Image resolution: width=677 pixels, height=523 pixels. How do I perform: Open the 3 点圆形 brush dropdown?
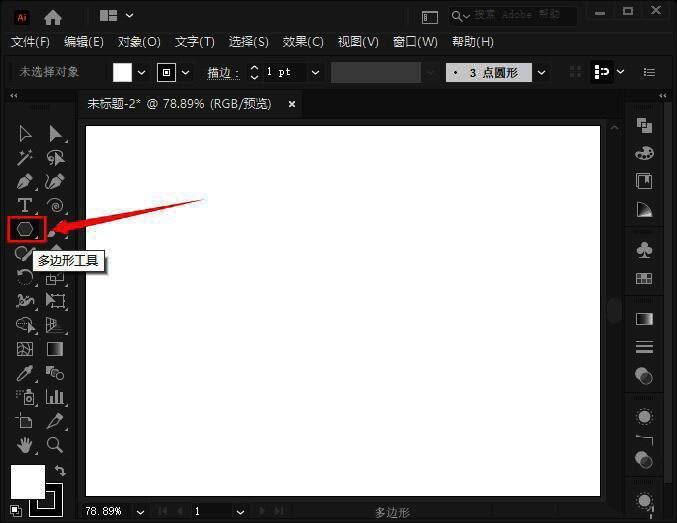541,73
